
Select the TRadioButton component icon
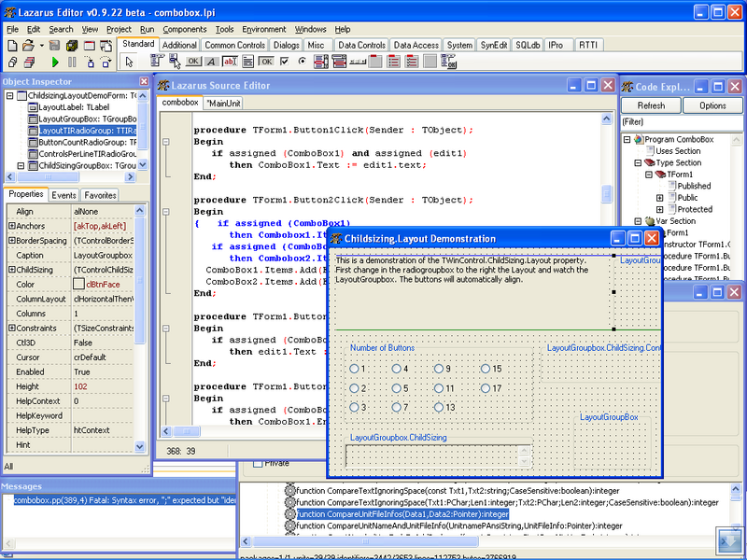(x=303, y=62)
